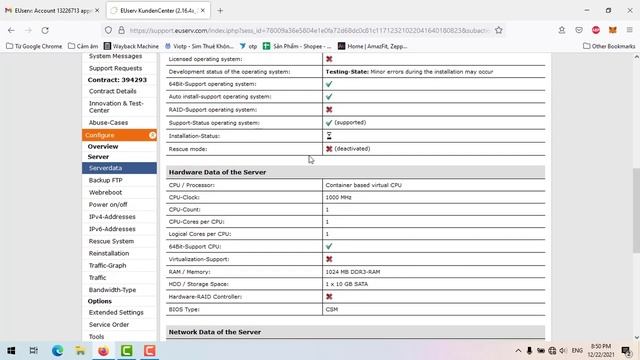Click the ENG language indicator
Screen dimensions: 640x360
(x=577, y=351)
